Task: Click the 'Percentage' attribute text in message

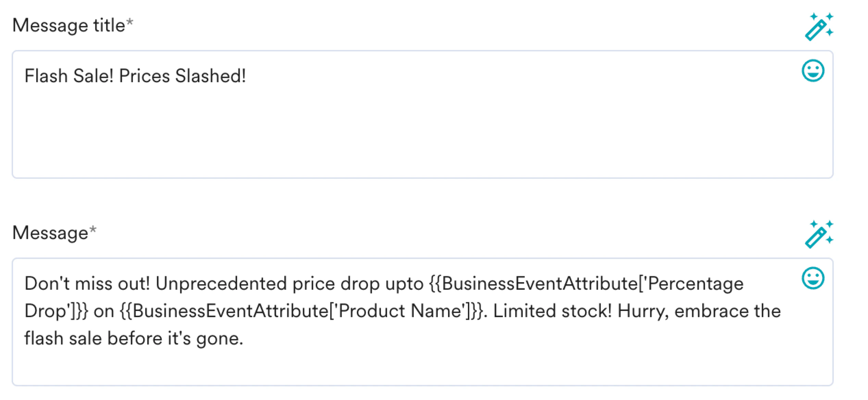Action: pos(695,284)
